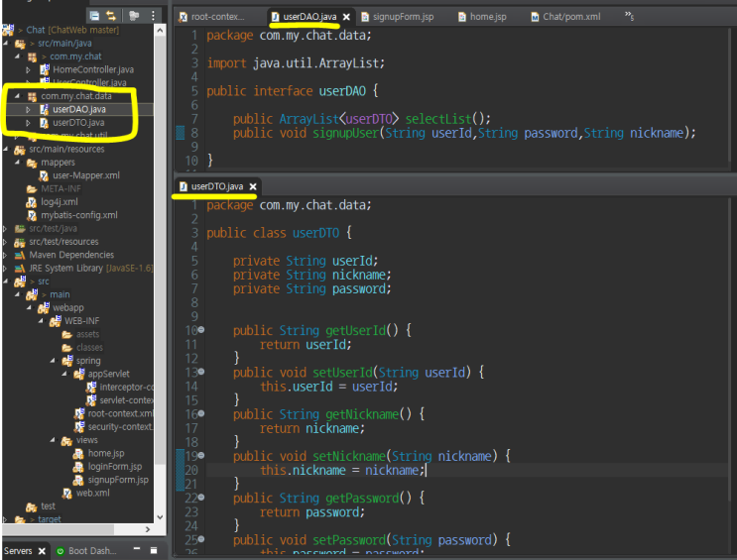This screenshot has width=737, height=560.
Task: Select HomeController.java in Package Explorer
Action: [x=93, y=69]
